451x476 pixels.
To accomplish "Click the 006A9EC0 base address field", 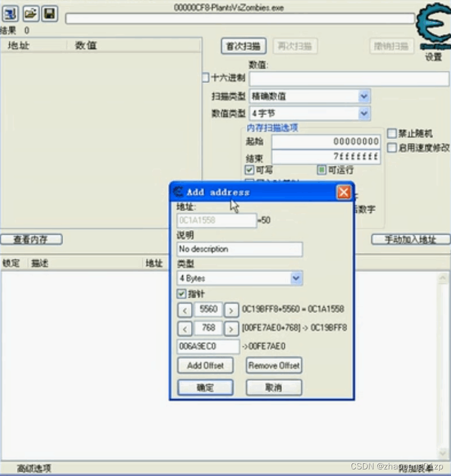I will [x=208, y=346].
